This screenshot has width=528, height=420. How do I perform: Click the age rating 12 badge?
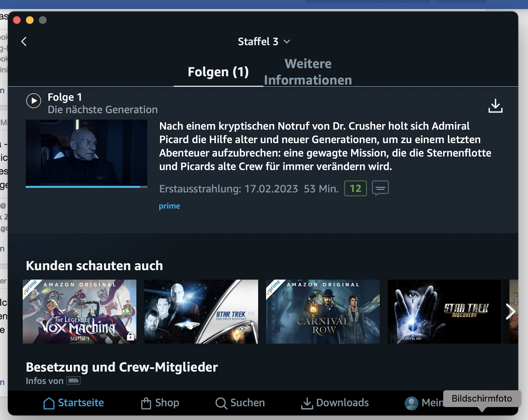(355, 188)
